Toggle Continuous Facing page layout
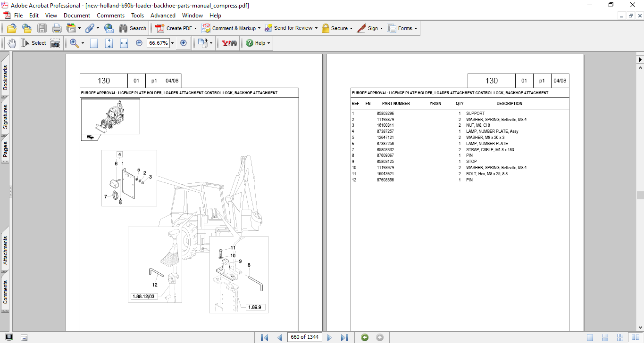The width and height of the screenshot is (644, 343). click(x=620, y=337)
